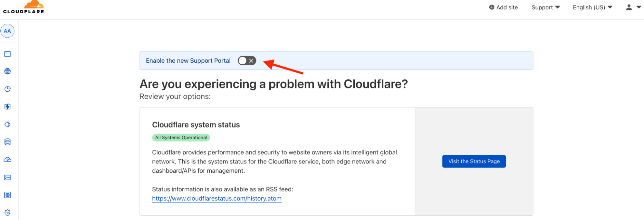This screenshot has width=644, height=220.
Task: Expand the user profile dropdown
Action: point(633,7)
